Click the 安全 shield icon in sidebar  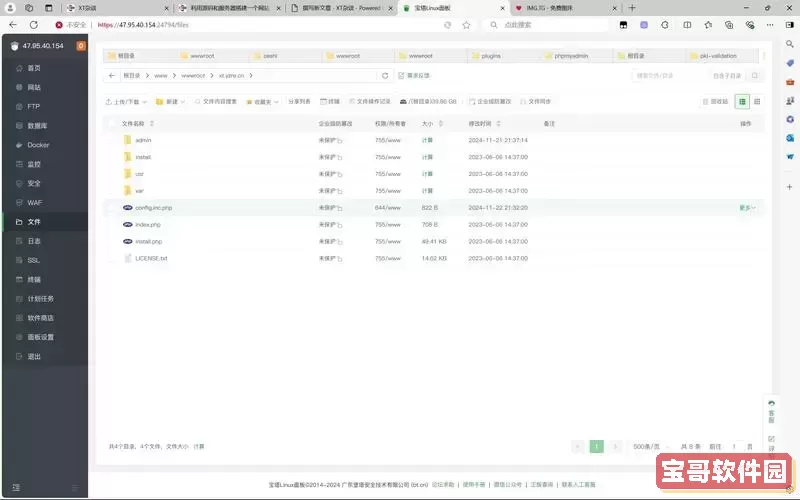coord(19,183)
